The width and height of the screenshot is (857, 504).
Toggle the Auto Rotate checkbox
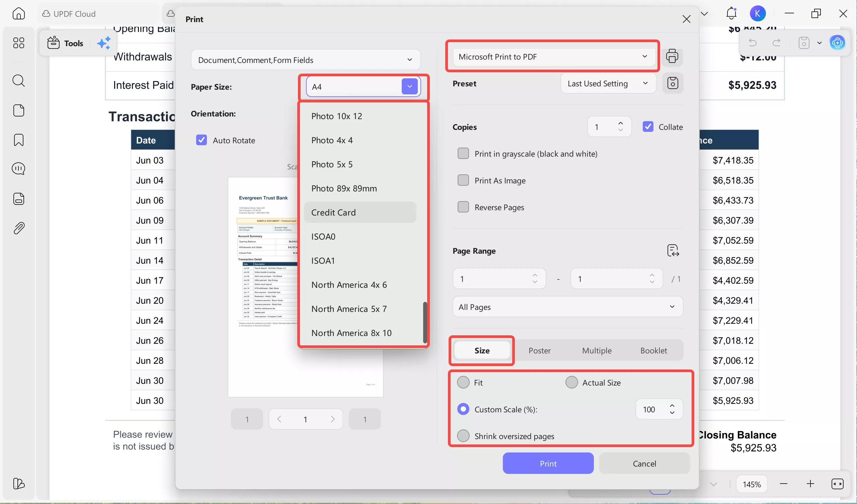click(201, 140)
